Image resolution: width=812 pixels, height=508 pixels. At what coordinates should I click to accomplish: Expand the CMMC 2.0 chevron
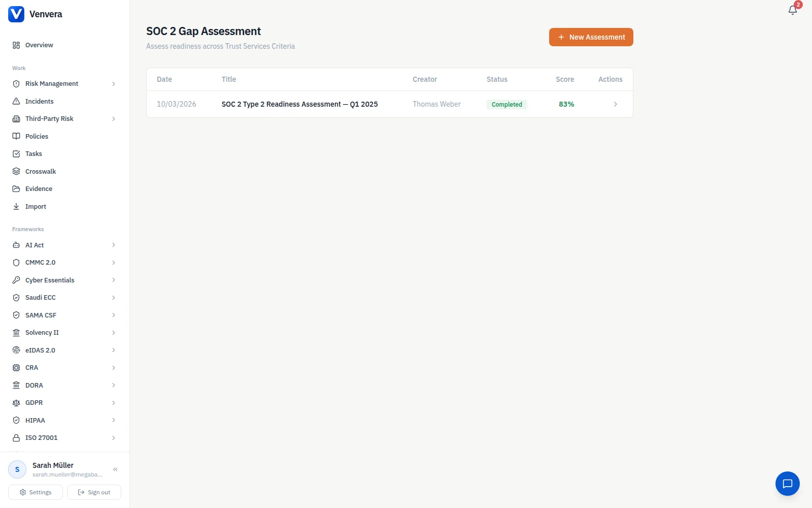coord(114,263)
